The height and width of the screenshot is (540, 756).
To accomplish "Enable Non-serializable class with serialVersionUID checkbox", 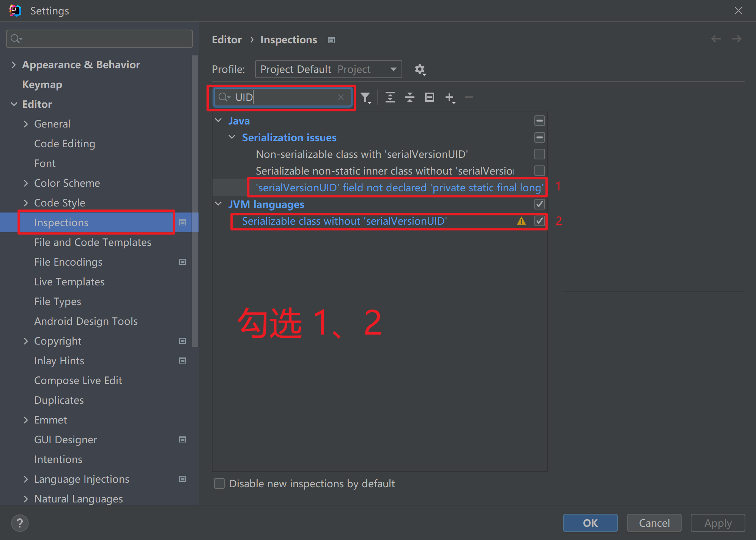I will 539,154.
